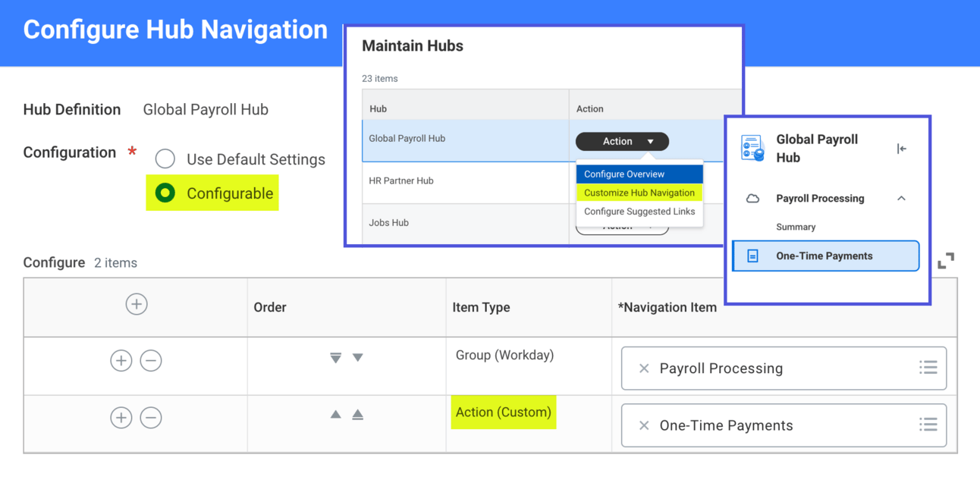Remove the One-Time Payments row
Viewport: 980px width, 483px height.
pos(151,417)
